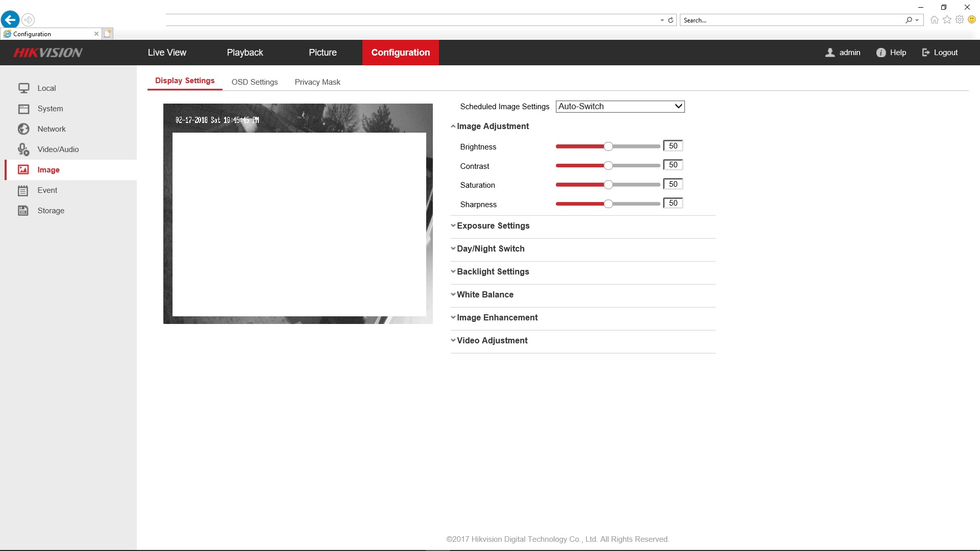
Task: Collapse the Image Adjustment section
Action: point(492,126)
